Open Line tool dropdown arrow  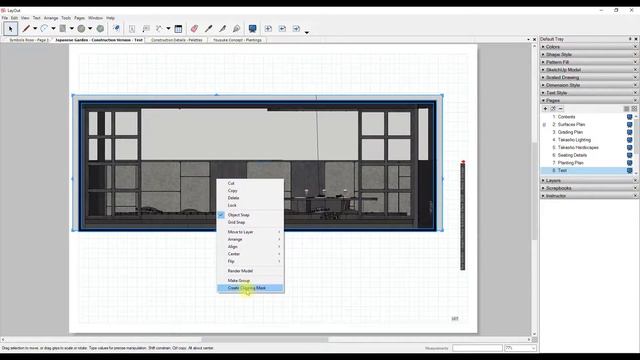coord(35,29)
